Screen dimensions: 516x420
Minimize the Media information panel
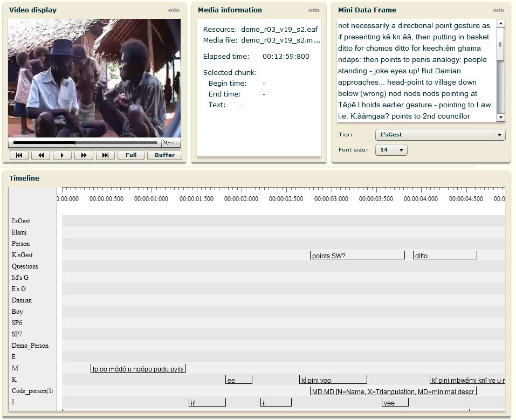pyautogui.click(x=314, y=10)
